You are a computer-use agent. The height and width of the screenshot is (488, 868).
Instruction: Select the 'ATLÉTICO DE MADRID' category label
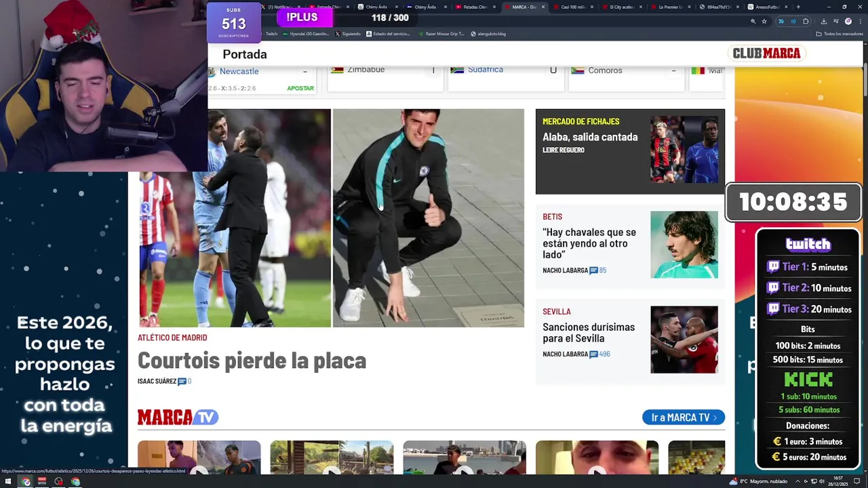coord(172,338)
